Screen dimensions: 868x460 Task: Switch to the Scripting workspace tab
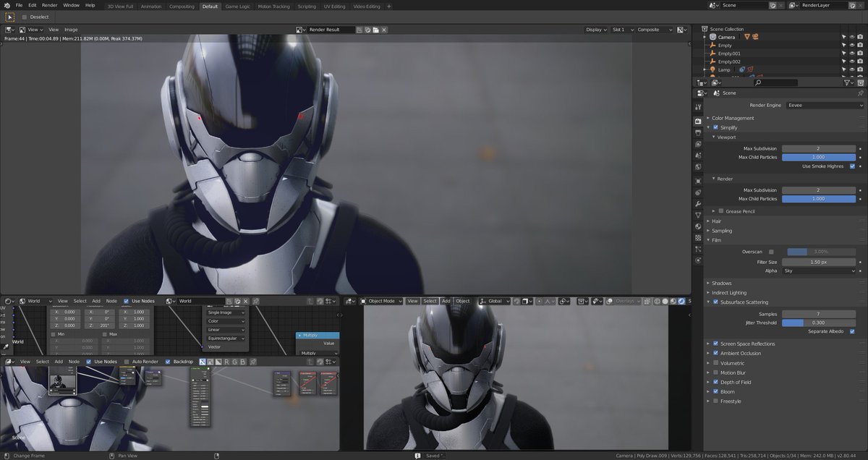click(307, 6)
